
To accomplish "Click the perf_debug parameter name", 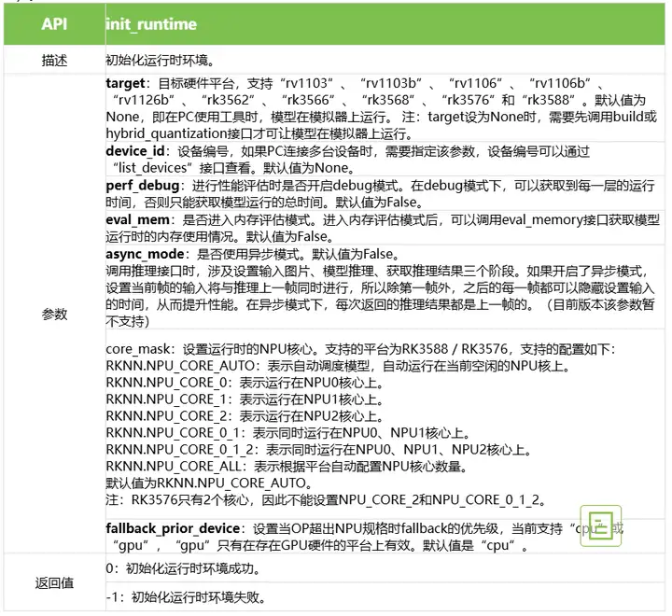I will point(143,186).
